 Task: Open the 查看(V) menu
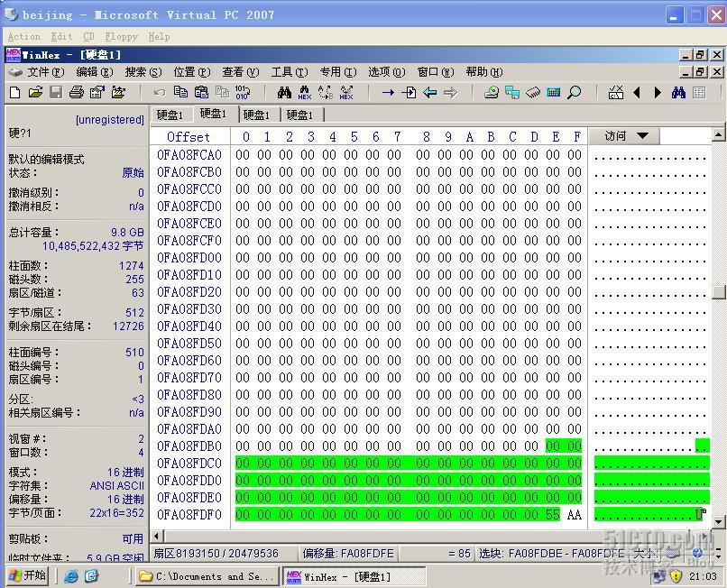240,72
